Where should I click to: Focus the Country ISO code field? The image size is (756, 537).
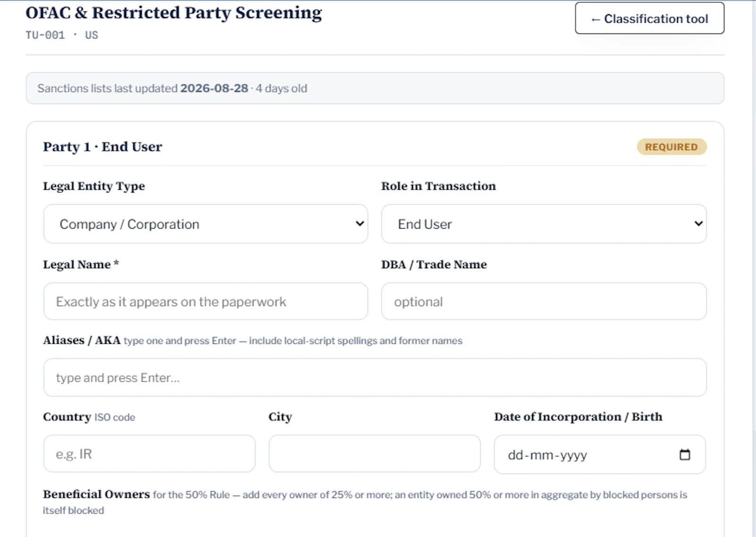(149, 454)
